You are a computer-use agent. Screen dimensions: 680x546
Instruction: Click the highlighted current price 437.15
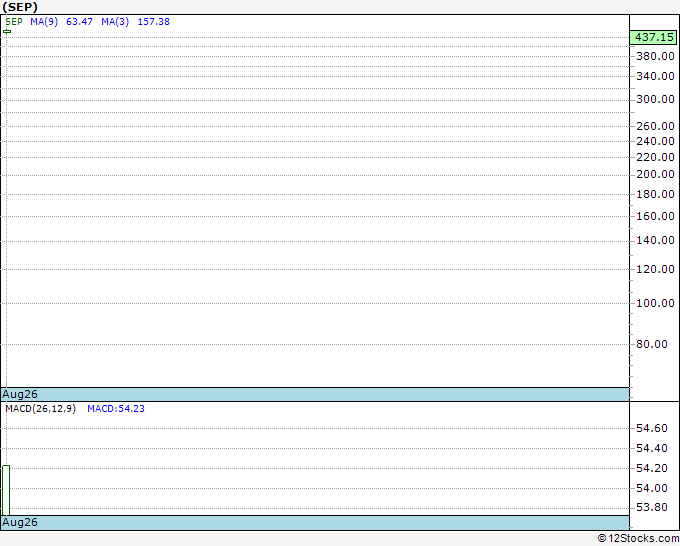tap(653, 37)
